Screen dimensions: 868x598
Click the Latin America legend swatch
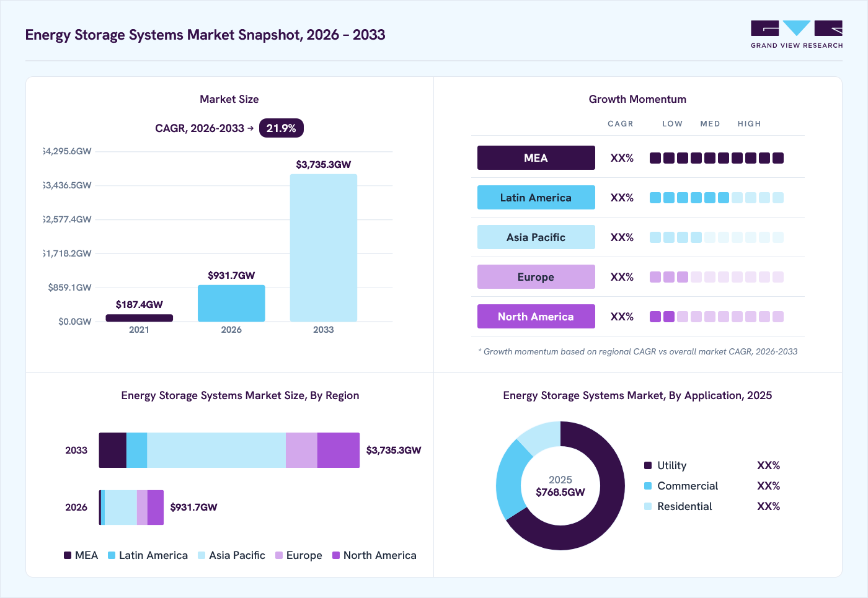[x=112, y=555]
